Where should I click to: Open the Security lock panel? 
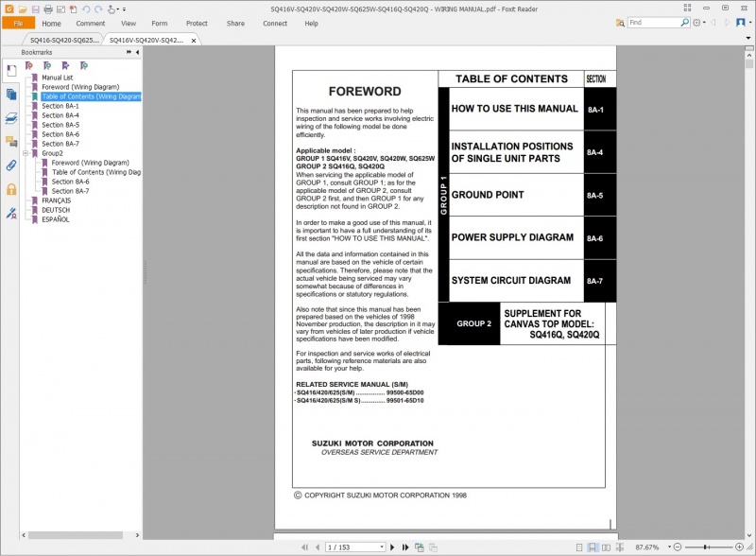(11, 189)
